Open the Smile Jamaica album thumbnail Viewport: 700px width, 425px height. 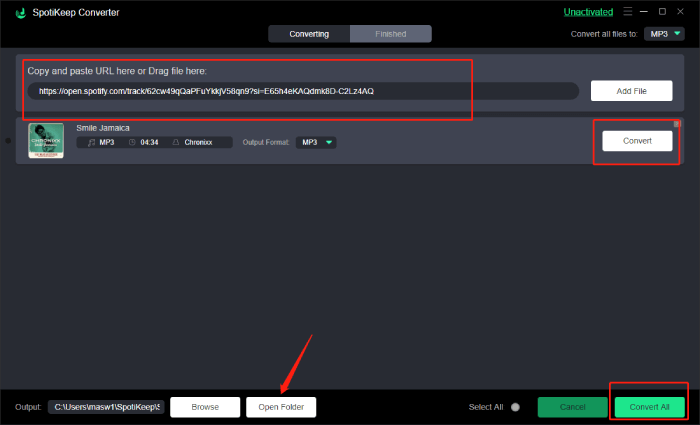(x=46, y=141)
